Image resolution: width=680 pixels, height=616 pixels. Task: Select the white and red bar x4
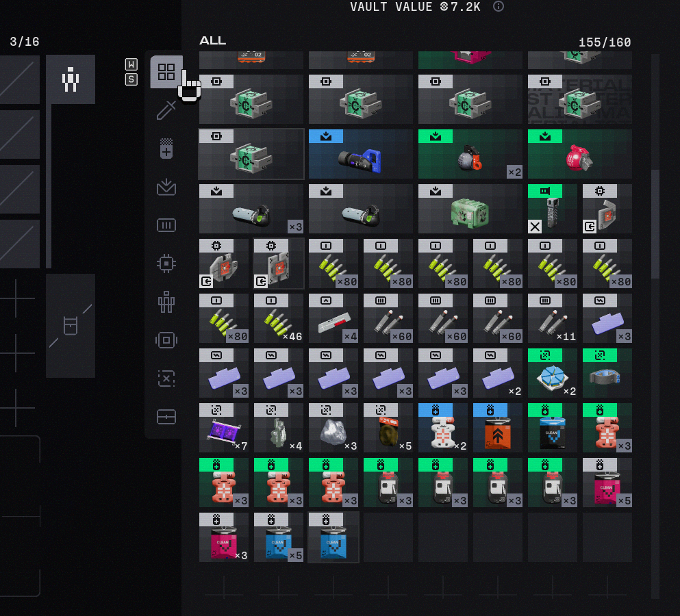[333, 319]
